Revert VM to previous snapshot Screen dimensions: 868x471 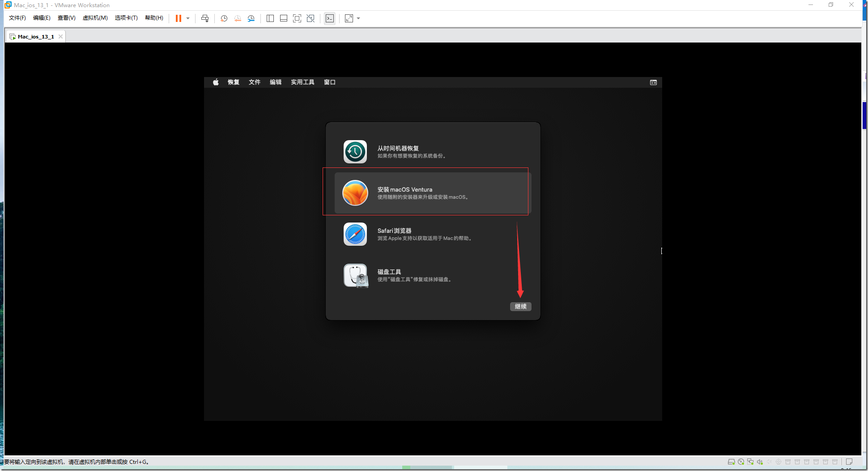pyautogui.click(x=238, y=18)
